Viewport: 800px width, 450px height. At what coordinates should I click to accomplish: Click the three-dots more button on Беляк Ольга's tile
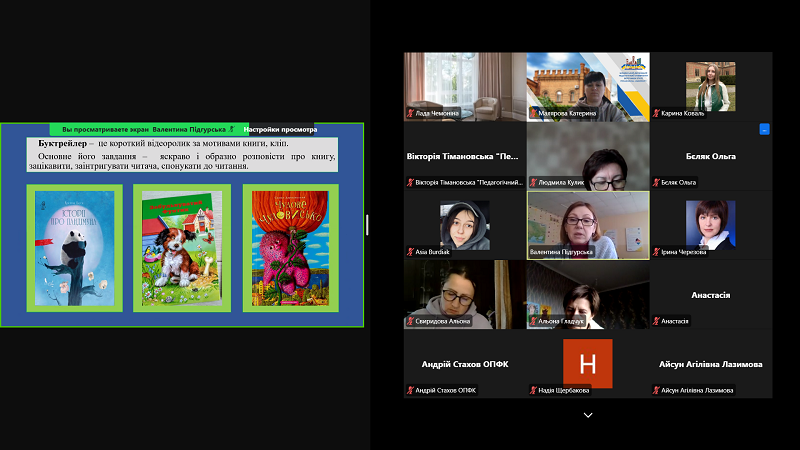tap(764, 129)
